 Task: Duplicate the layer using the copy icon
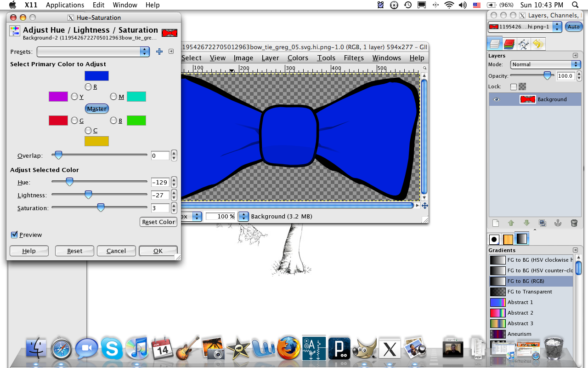(x=543, y=223)
